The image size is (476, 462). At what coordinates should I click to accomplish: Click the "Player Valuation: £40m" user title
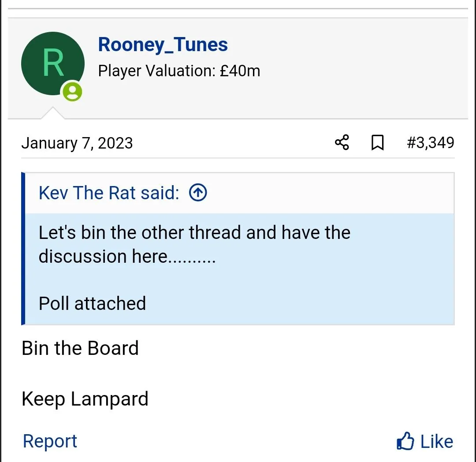179,71
